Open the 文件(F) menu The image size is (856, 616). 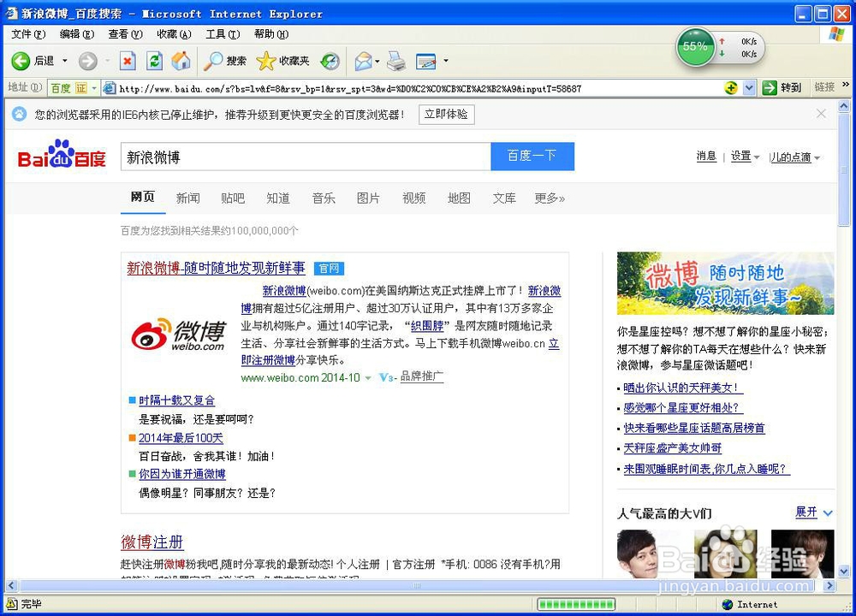tap(28, 34)
